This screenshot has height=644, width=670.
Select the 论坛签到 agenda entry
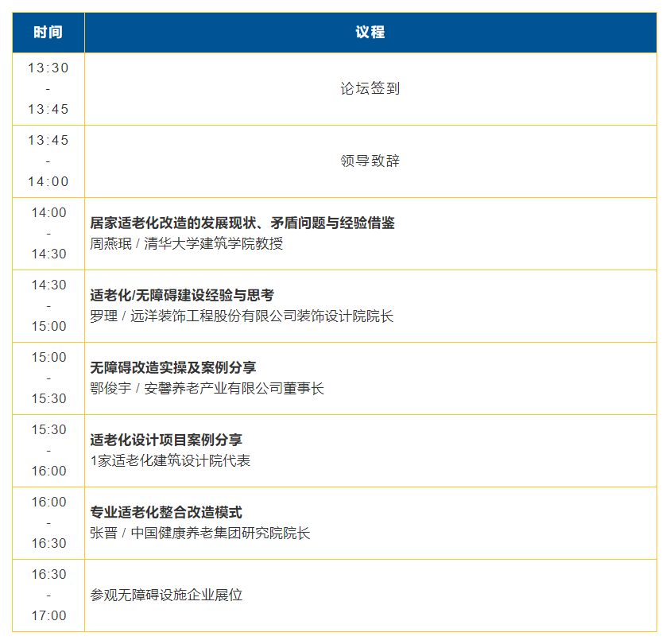(370, 89)
